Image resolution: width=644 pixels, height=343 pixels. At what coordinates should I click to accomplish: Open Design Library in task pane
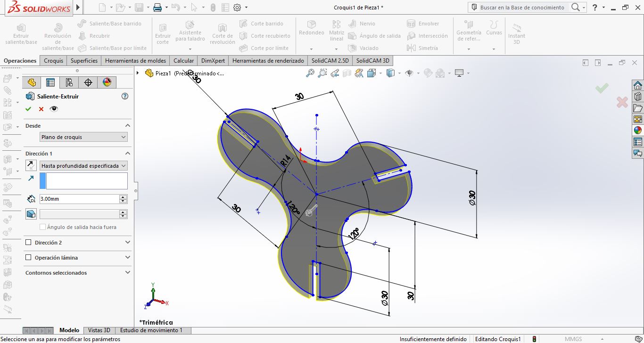tap(638, 97)
